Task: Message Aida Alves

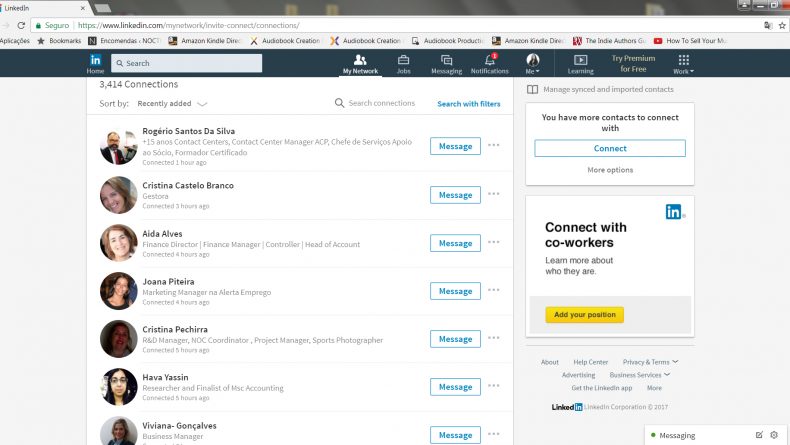Action: [x=455, y=243]
